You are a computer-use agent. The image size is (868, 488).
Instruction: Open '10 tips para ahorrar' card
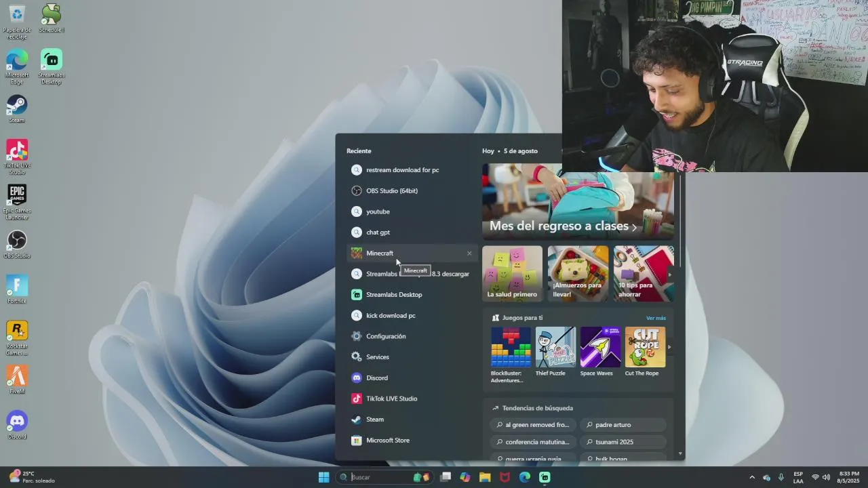click(644, 273)
